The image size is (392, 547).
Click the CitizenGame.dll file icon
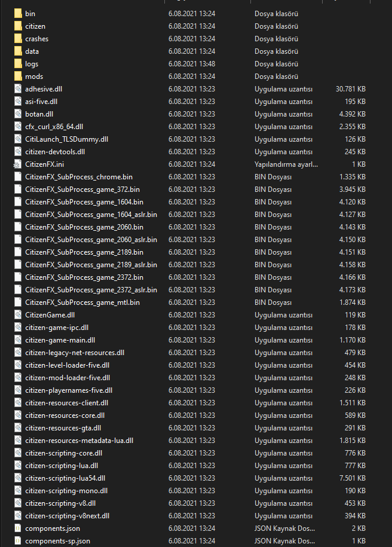point(18,315)
